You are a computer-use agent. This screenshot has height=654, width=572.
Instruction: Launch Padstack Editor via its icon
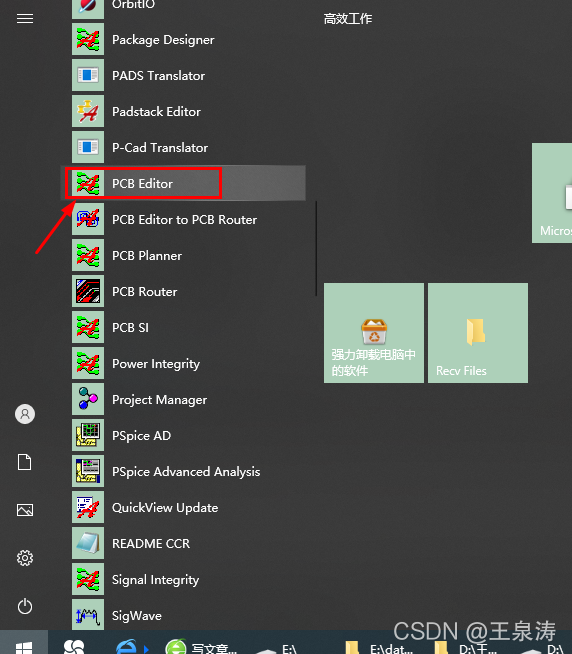tap(88, 111)
